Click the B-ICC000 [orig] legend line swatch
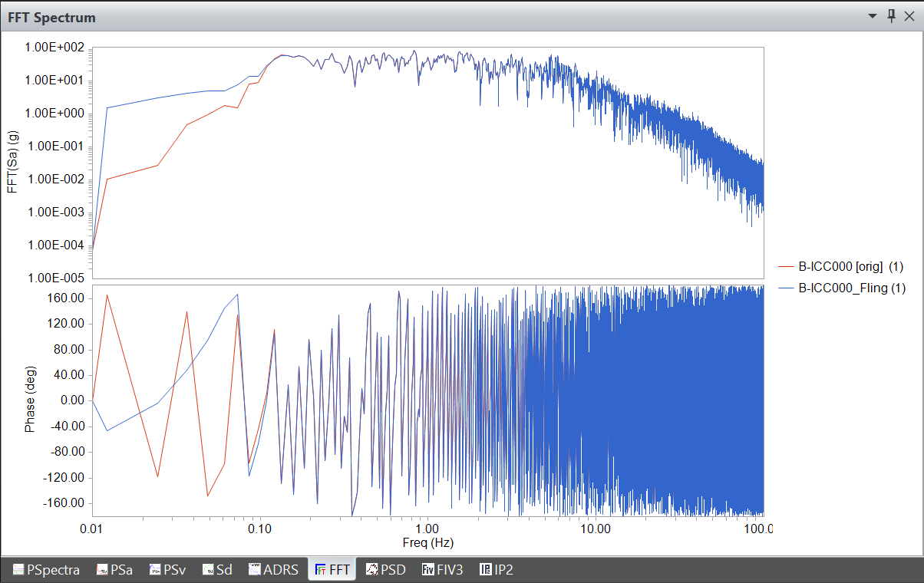924x583 pixels. (x=786, y=266)
